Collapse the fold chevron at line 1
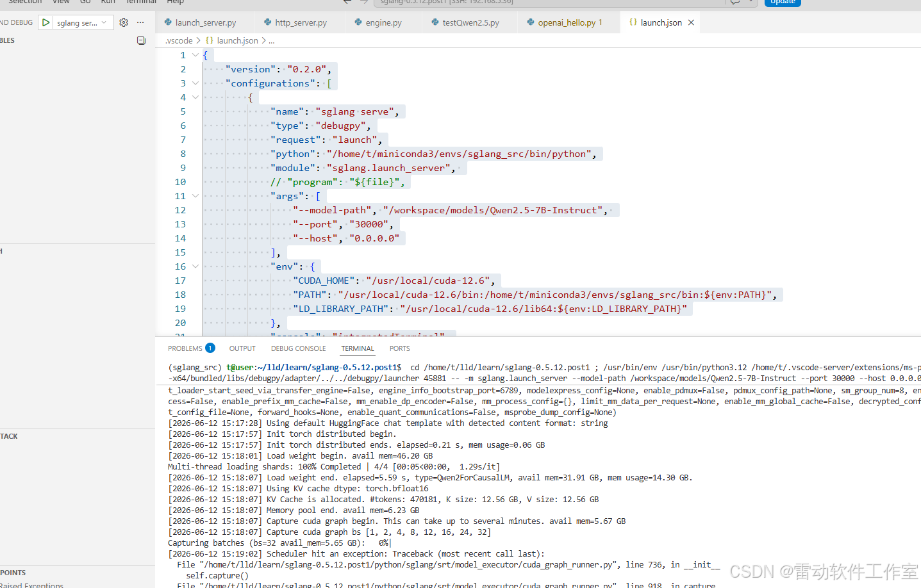 click(x=195, y=55)
